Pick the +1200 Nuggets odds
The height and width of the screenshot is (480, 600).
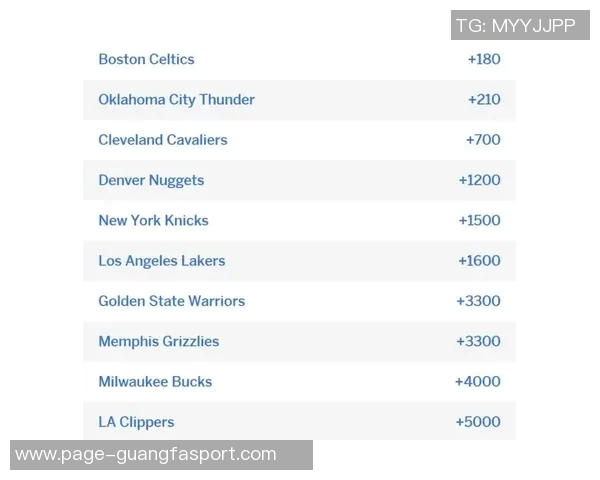pyautogui.click(x=479, y=180)
